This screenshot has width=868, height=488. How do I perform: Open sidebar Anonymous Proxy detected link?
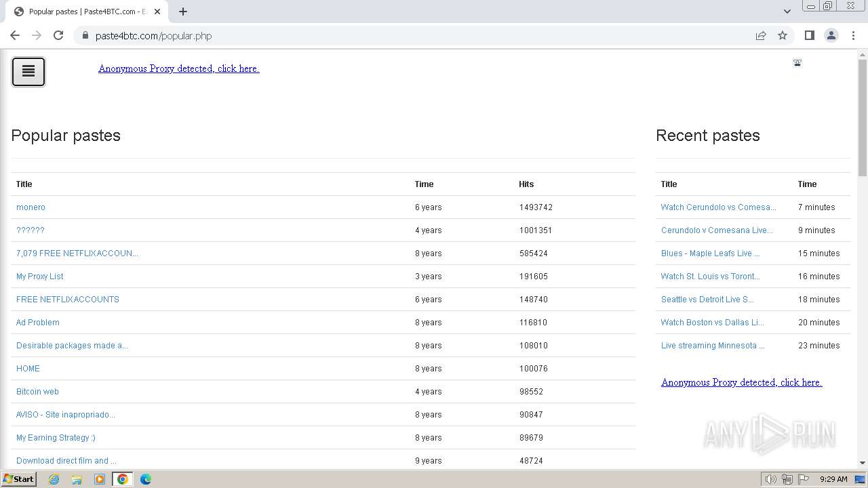[x=742, y=382]
